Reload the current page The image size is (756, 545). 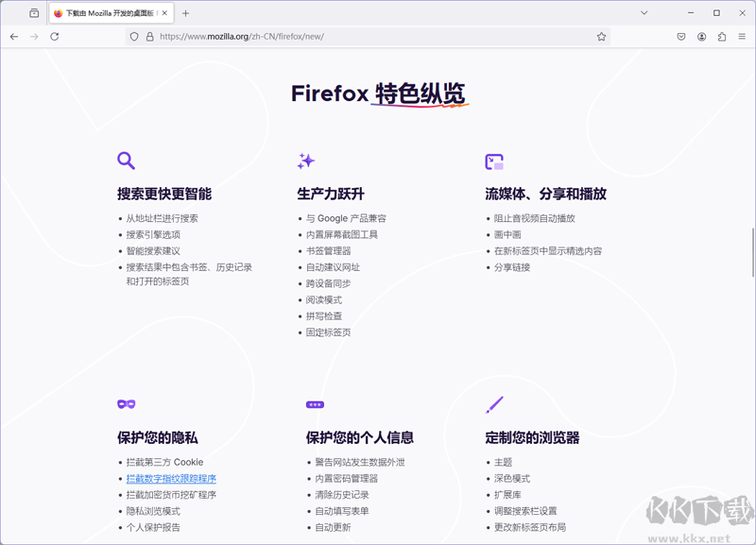pos(56,36)
